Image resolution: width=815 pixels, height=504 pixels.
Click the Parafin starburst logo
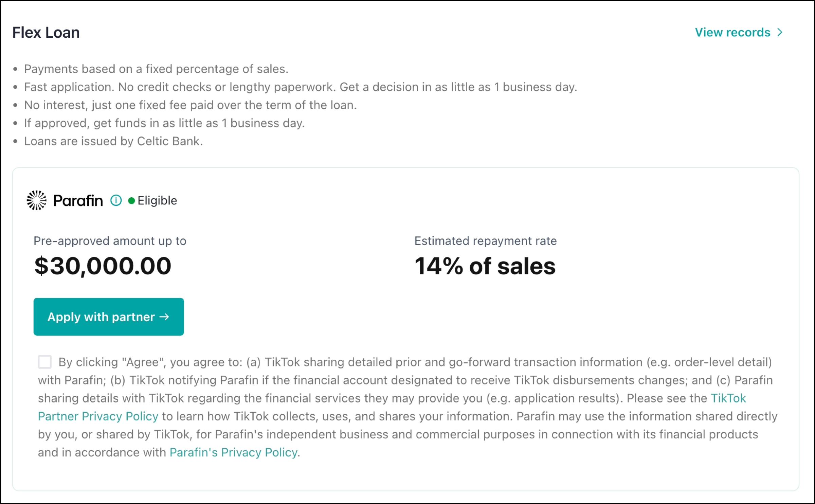(x=36, y=200)
